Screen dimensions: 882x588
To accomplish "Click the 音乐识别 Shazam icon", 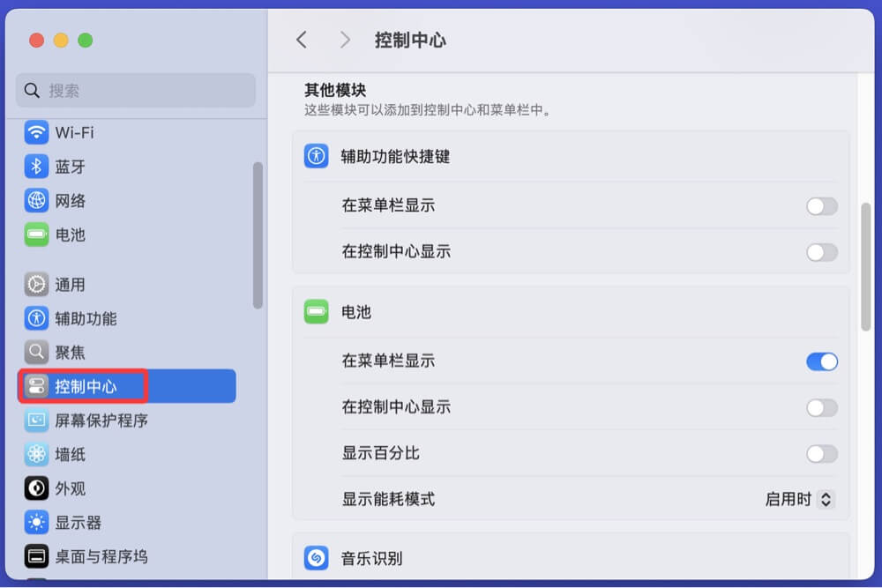I will coord(316,558).
